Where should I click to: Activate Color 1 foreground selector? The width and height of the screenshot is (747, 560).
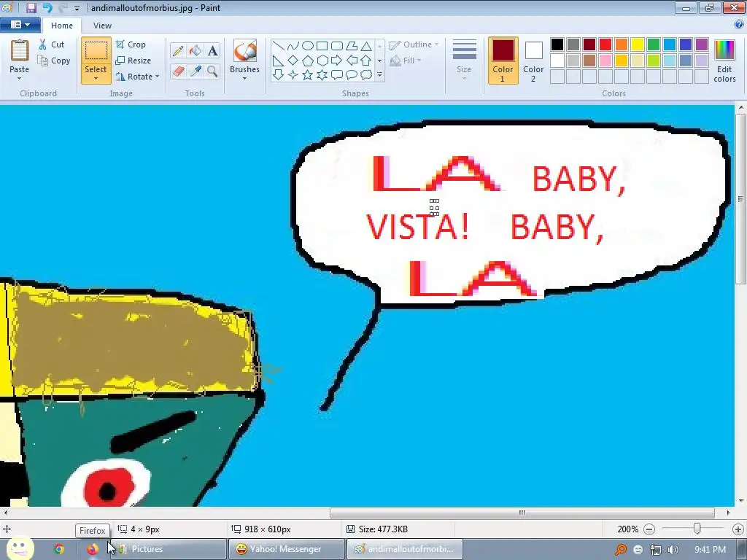coord(503,61)
